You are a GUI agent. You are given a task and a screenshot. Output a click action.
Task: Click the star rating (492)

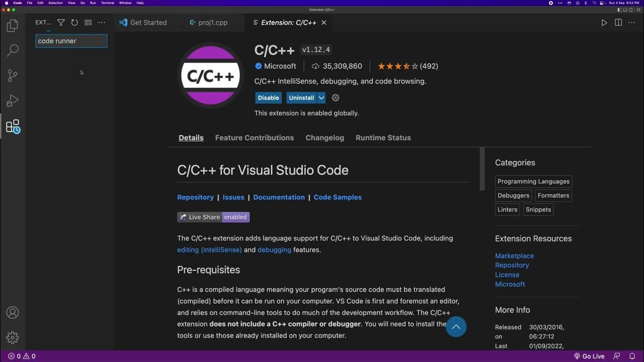pos(408,66)
